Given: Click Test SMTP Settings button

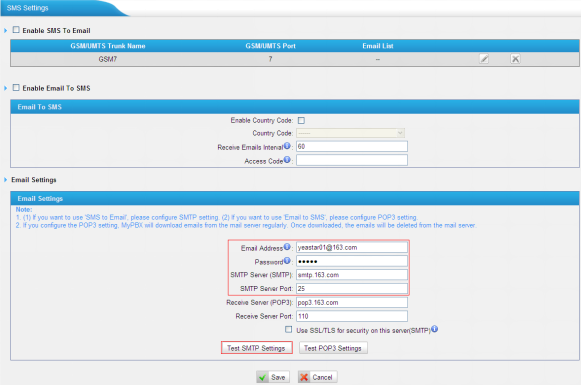Looking at the screenshot, I should coord(256,348).
